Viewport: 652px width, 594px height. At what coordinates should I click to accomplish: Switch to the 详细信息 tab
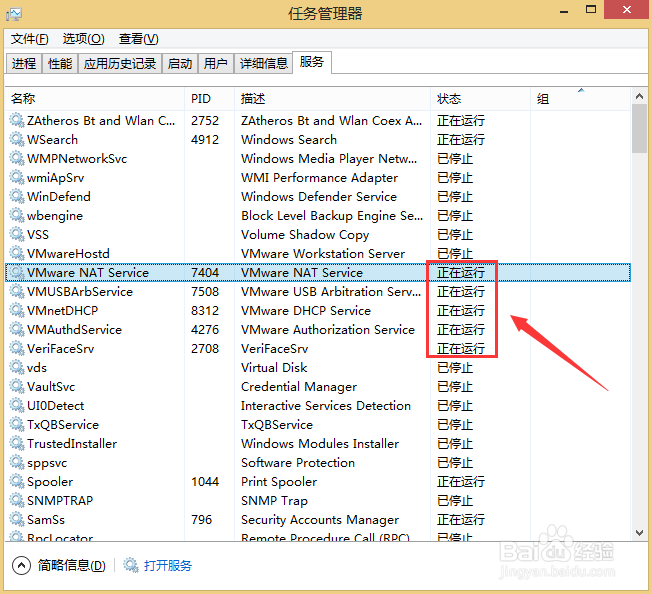tap(264, 64)
